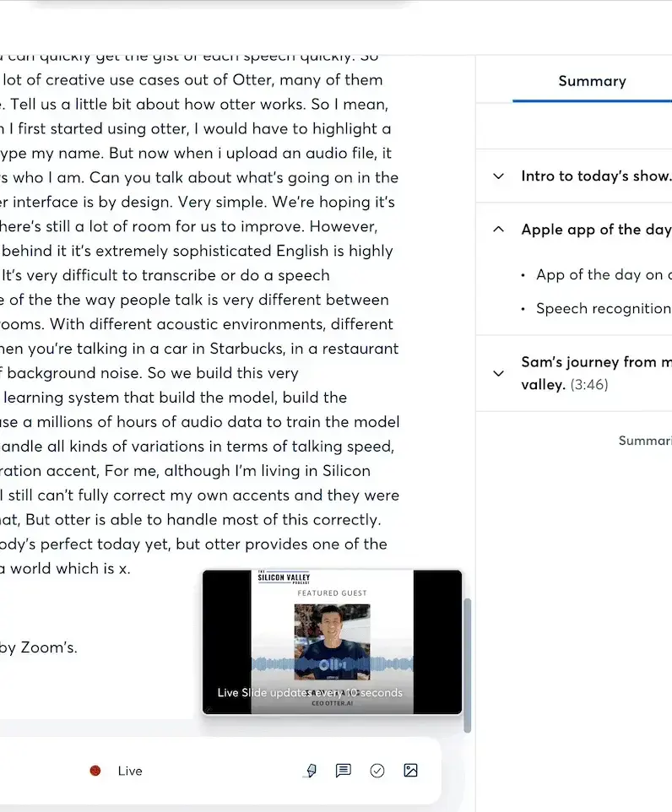The width and height of the screenshot is (672, 812).
Task: Click the red Live recording indicator
Action: point(95,771)
